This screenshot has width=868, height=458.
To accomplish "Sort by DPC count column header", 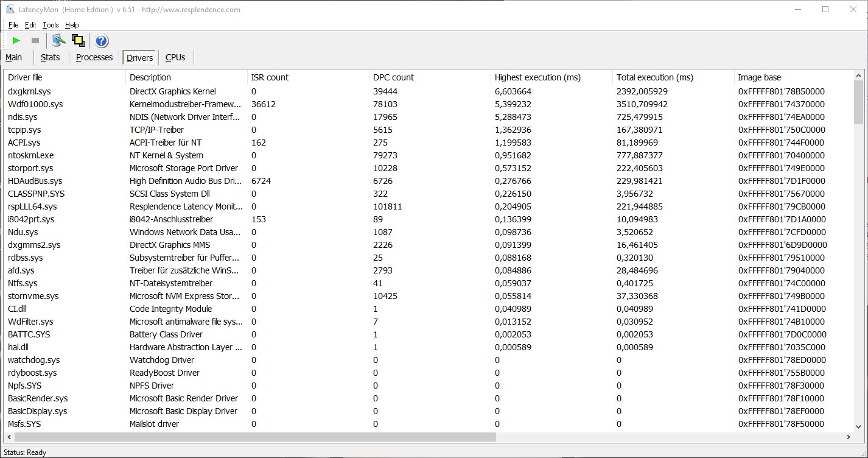I will pyautogui.click(x=430, y=77).
